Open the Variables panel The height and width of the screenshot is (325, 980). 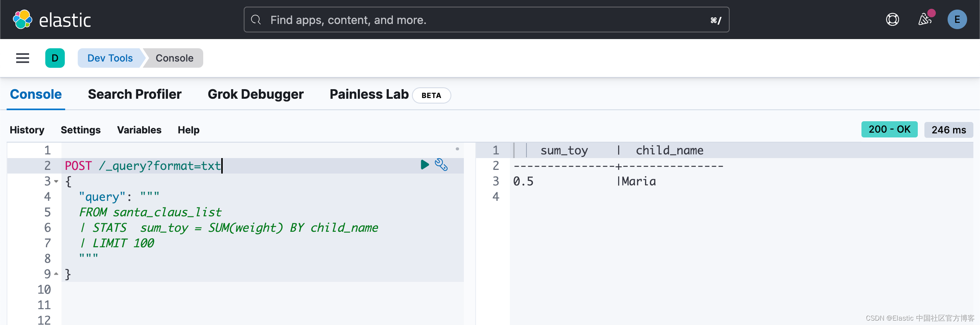(139, 130)
